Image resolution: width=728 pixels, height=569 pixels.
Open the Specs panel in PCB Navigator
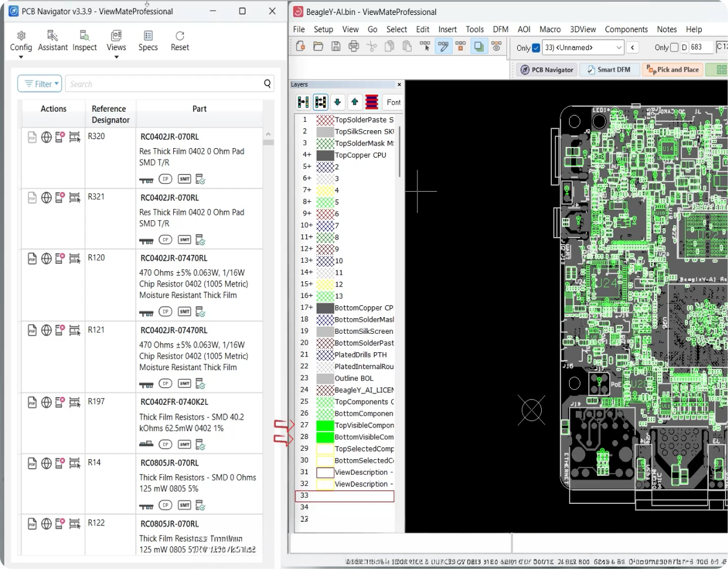pyautogui.click(x=148, y=41)
